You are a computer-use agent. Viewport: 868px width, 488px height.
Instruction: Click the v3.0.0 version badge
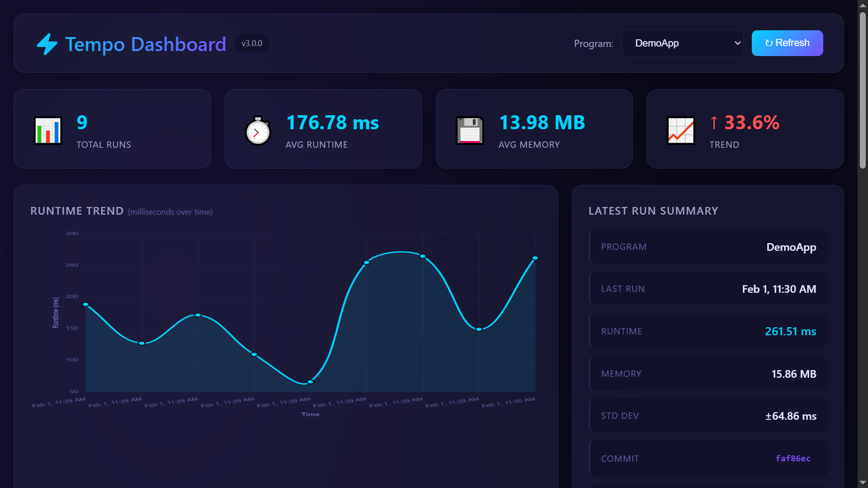pyautogui.click(x=252, y=43)
